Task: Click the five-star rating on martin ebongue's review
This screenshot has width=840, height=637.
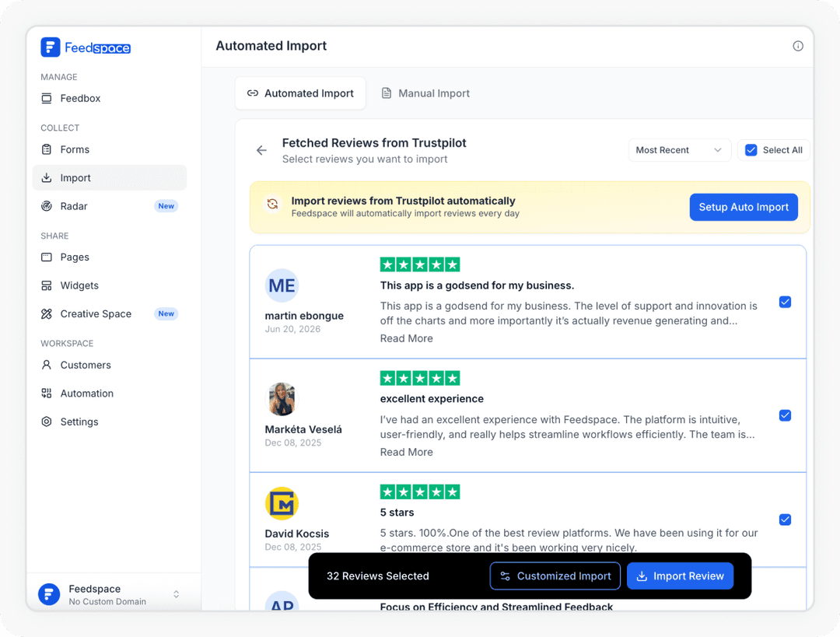Action: coord(420,264)
